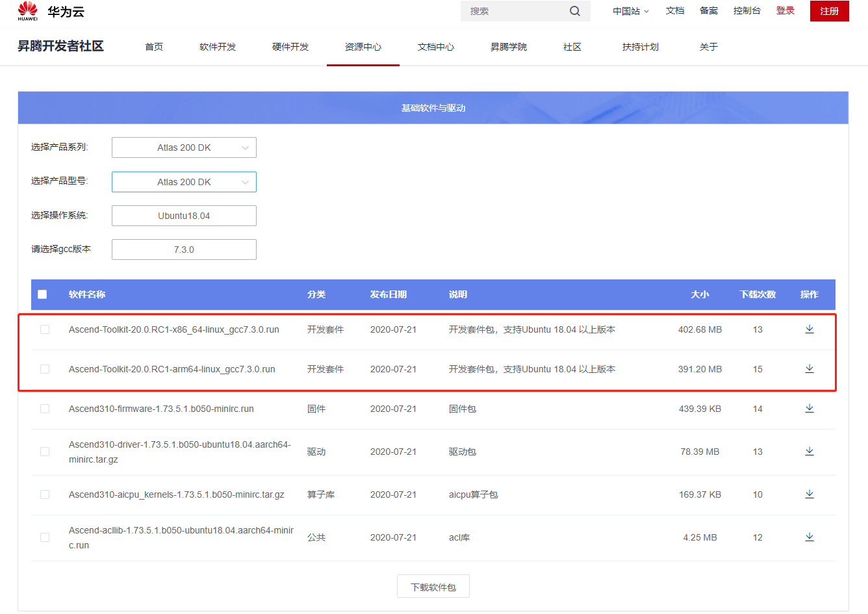
Task: Click the 说明 column header
Action: 458,294
